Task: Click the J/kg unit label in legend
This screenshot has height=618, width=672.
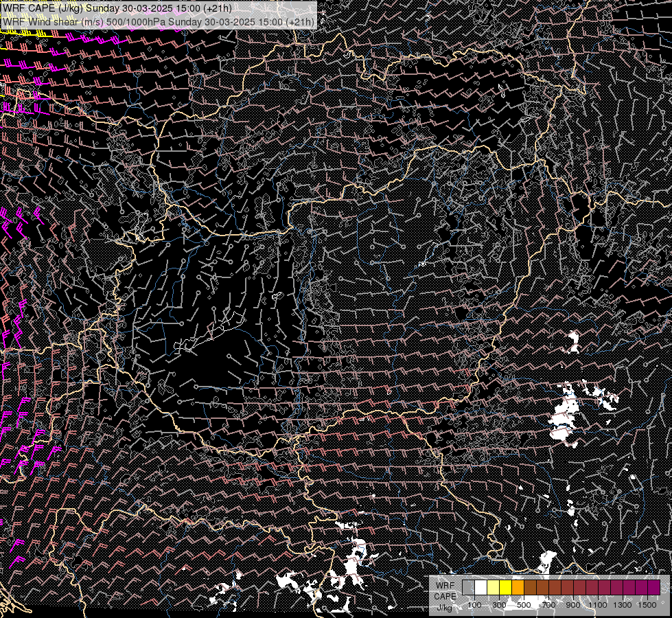Action: [x=445, y=608]
